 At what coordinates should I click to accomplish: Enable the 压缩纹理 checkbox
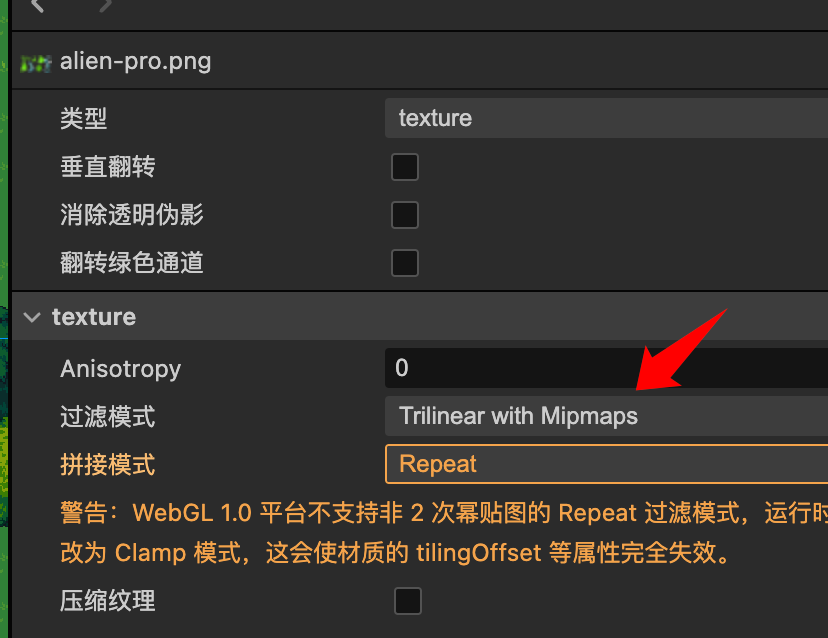408,601
